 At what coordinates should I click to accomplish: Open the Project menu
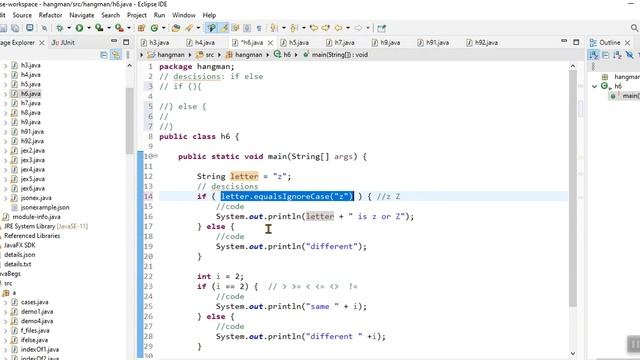pyautogui.click(x=137, y=15)
